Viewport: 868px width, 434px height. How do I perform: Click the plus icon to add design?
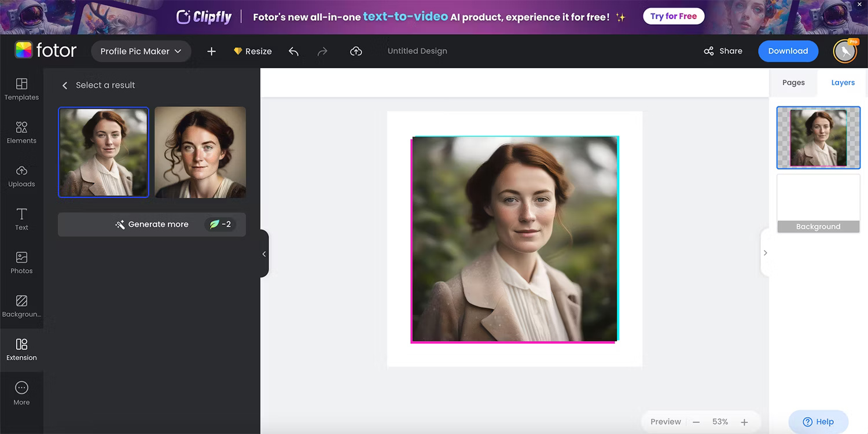(x=211, y=51)
